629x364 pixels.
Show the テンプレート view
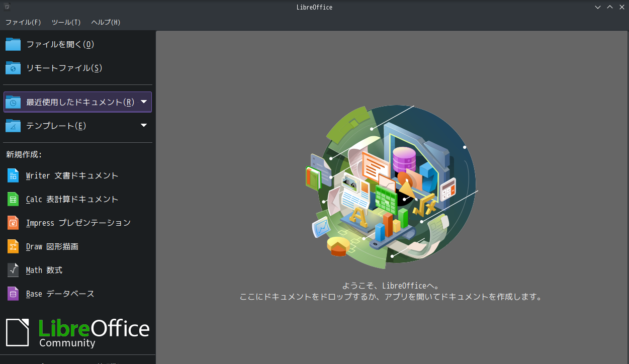(x=70, y=126)
